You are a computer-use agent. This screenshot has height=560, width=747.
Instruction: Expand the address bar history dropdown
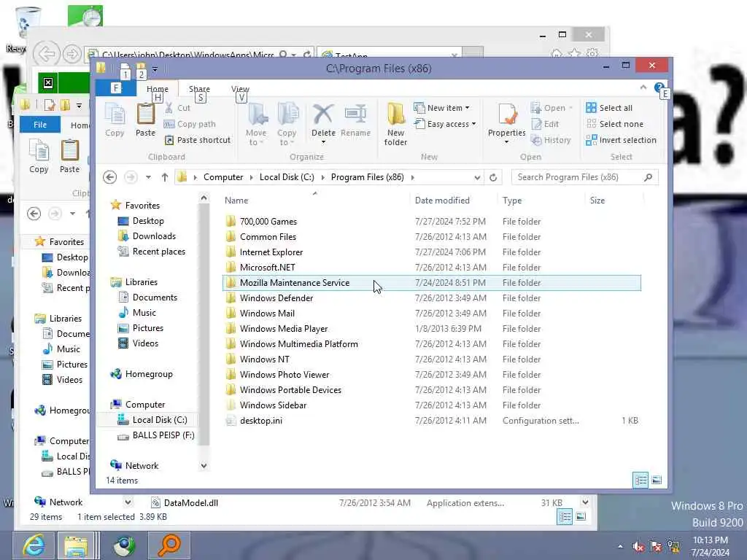(477, 178)
